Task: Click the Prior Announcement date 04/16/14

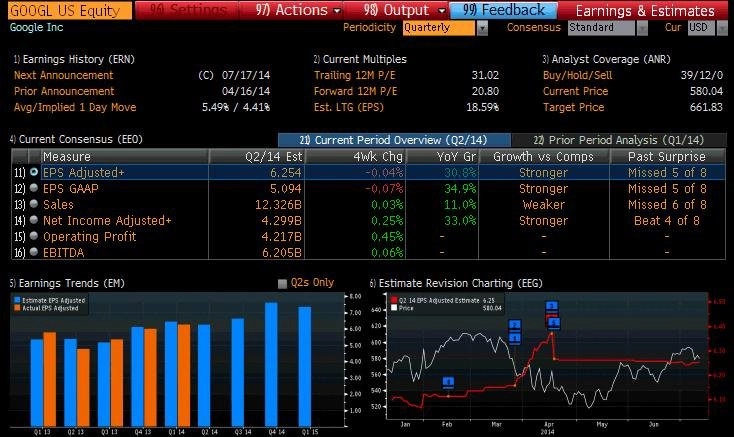Action: click(246, 91)
